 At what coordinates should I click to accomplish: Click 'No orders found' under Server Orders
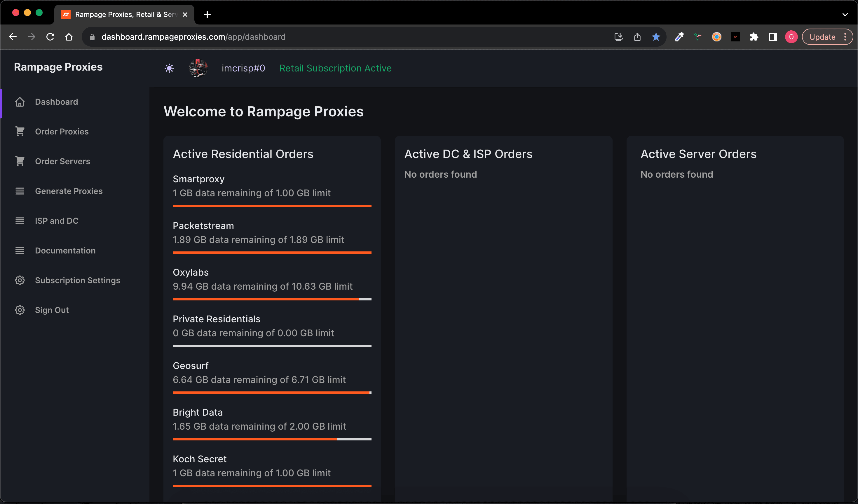[x=676, y=174]
